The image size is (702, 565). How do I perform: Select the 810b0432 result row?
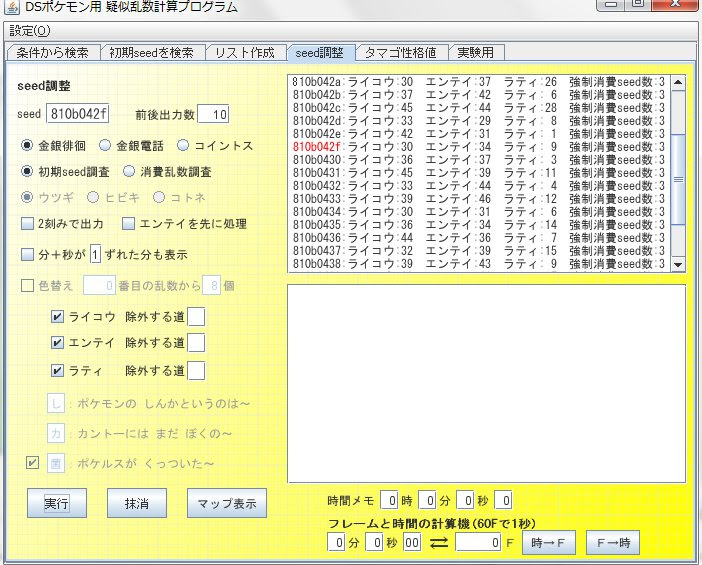coord(479,186)
